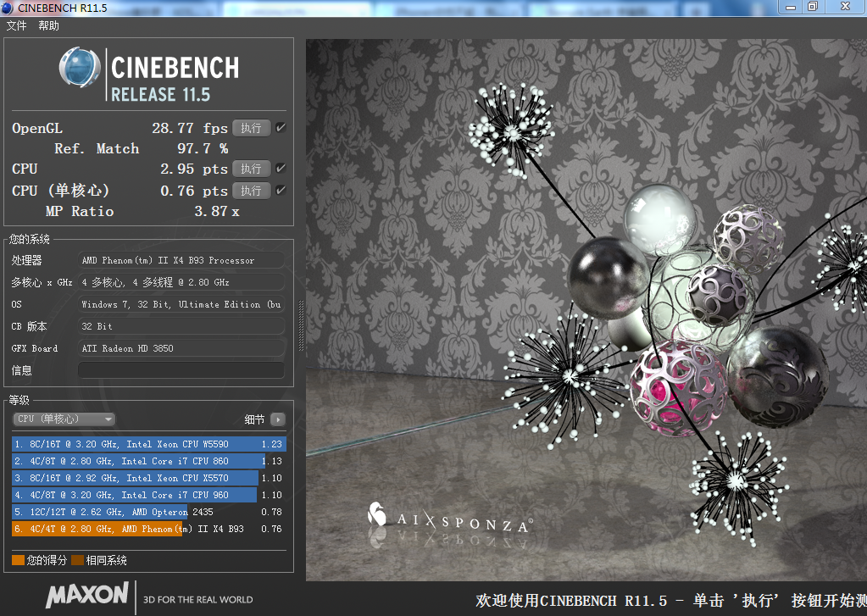
Task: Click the Ref. Match value 97.7 %
Action: [203, 148]
